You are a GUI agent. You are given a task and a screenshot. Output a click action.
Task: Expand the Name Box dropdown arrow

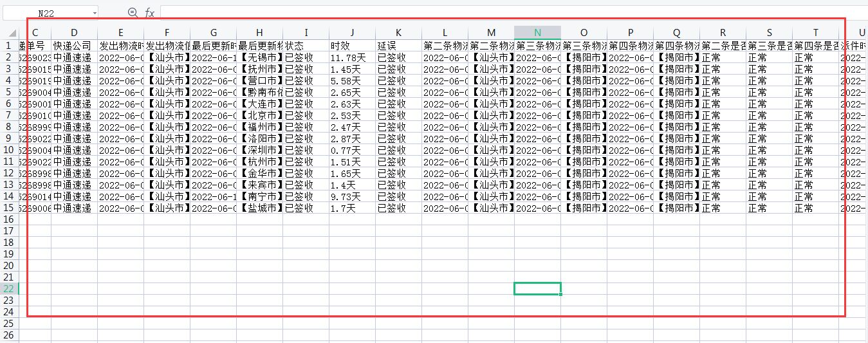94,12
